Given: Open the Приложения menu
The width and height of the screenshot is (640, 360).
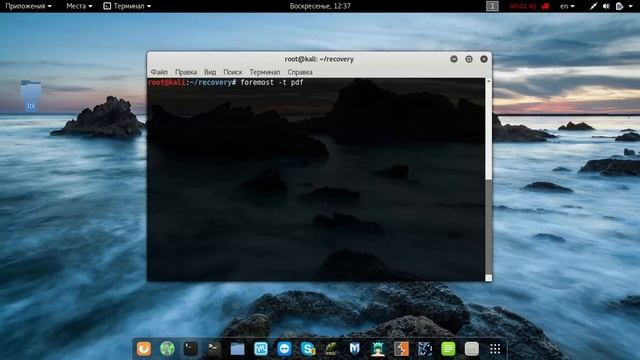Looking at the screenshot, I should pos(28,6).
